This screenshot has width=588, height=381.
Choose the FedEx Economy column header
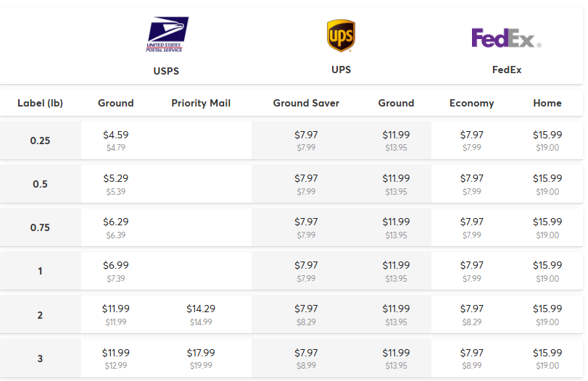[471, 103]
